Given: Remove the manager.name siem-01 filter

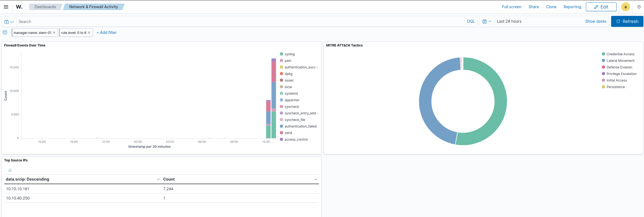Looking at the screenshot, I should pyautogui.click(x=54, y=33).
